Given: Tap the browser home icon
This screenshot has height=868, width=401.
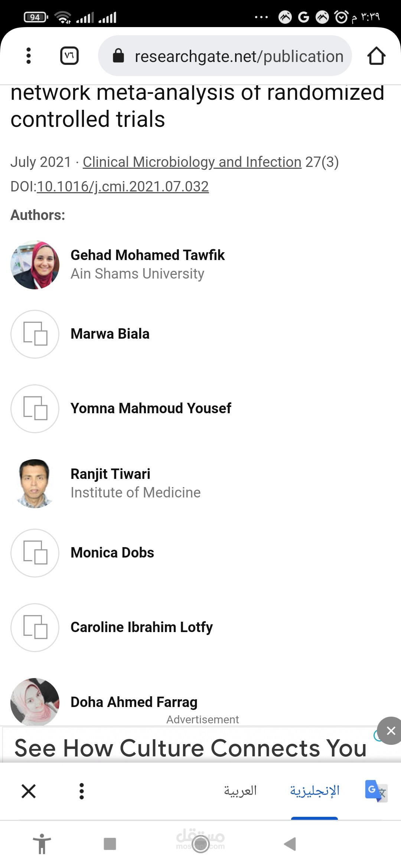Looking at the screenshot, I should tap(376, 56).
